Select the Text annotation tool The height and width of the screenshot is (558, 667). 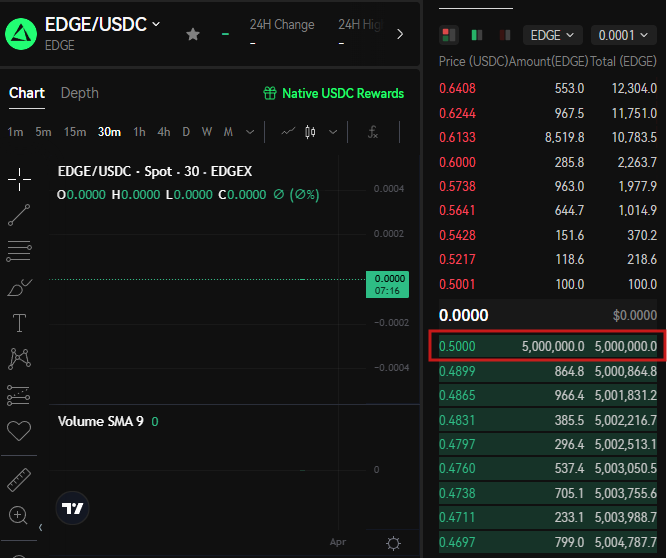(x=19, y=323)
